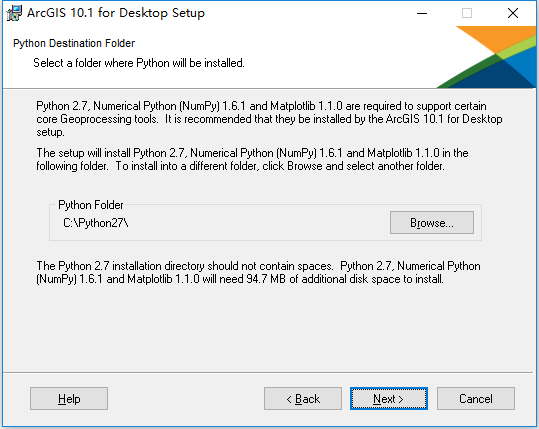Go Back to the previous setup page
Viewport: 539px width, 429px height.
303,399
